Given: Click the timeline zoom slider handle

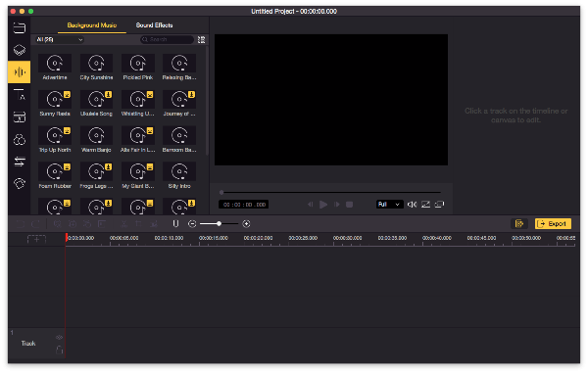Looking at the screenshot, I should pyautogui.click(x=219, y=224).
